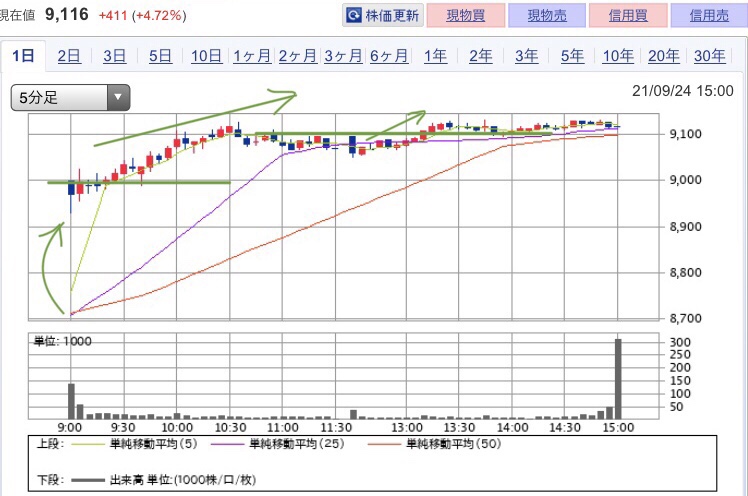Click the refresh icon in 株価更新

click(x=353, y=16)
